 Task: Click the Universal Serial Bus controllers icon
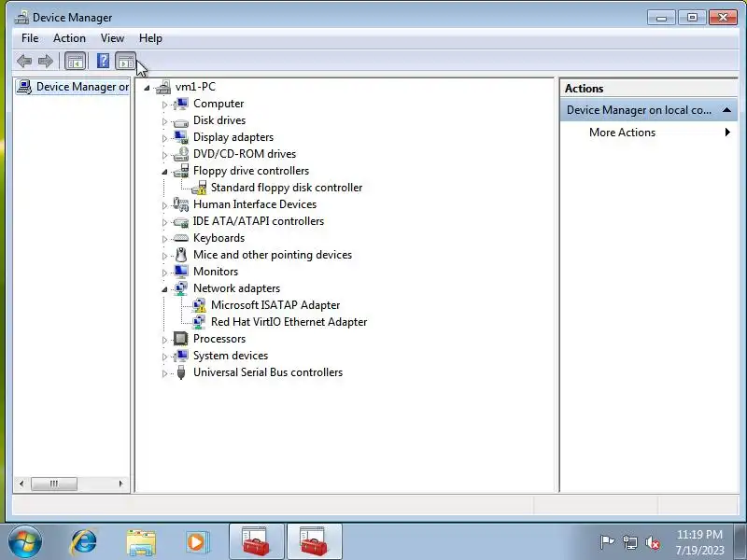pyautogui.click(x=180, y=372)
